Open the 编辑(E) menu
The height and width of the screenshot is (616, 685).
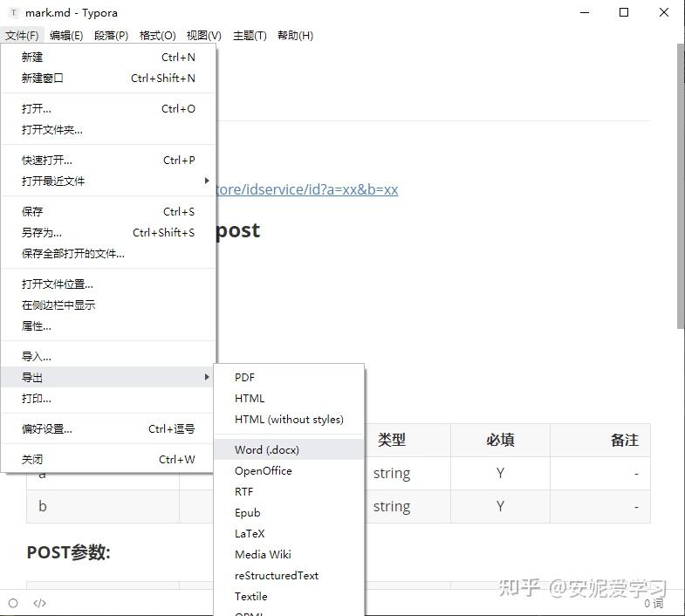coord(66,36)
